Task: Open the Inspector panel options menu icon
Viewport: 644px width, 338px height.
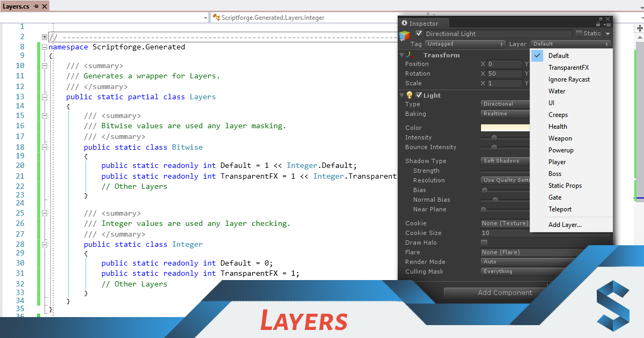Action: tap(607, 24)
